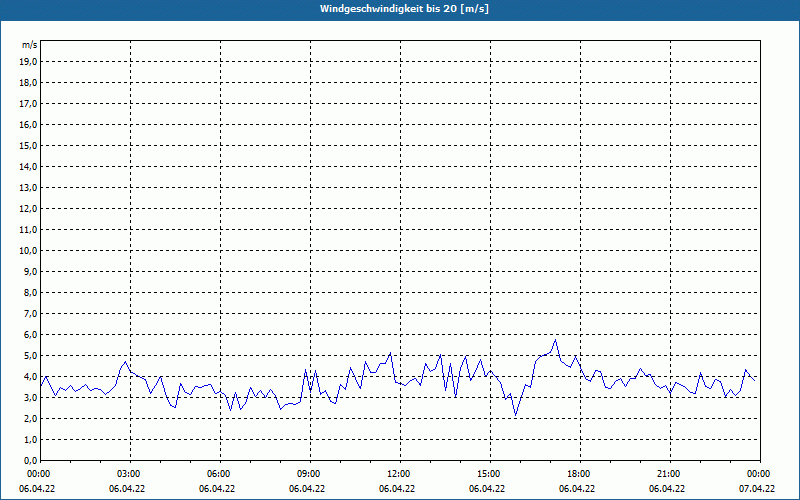Pick the '1,0' y-axis label
The image size is (800, 500).
tap(30, 439)
